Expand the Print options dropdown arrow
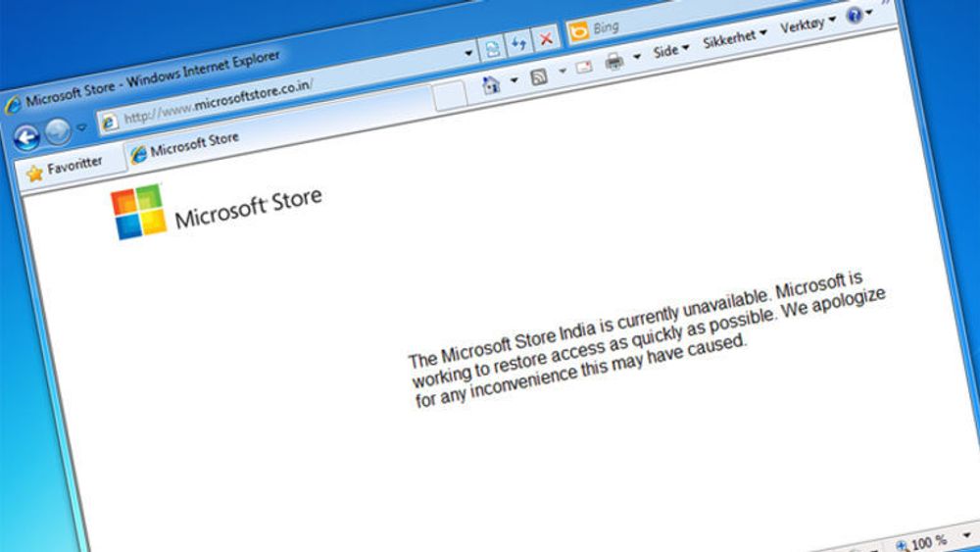 (637, 57)
